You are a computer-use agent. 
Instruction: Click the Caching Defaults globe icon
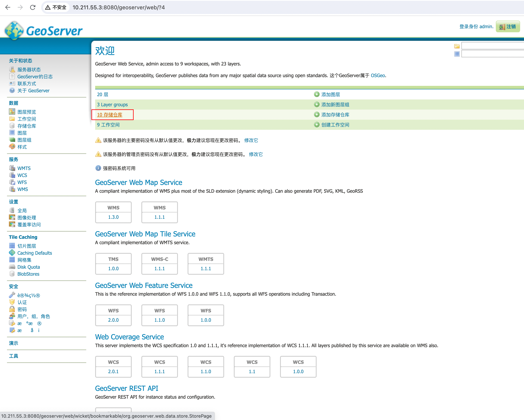coord(12,253)
